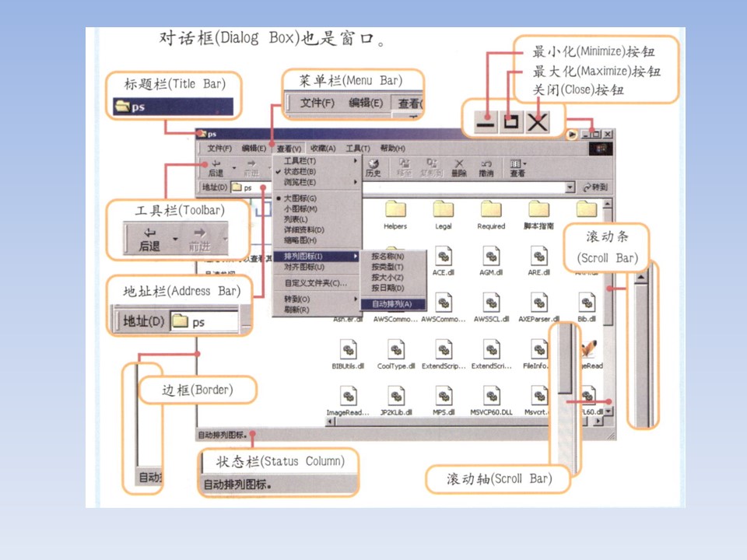
Task: Click the scroll-down arrow of file list
Action: pyautogui.click(x=608, y=411)
